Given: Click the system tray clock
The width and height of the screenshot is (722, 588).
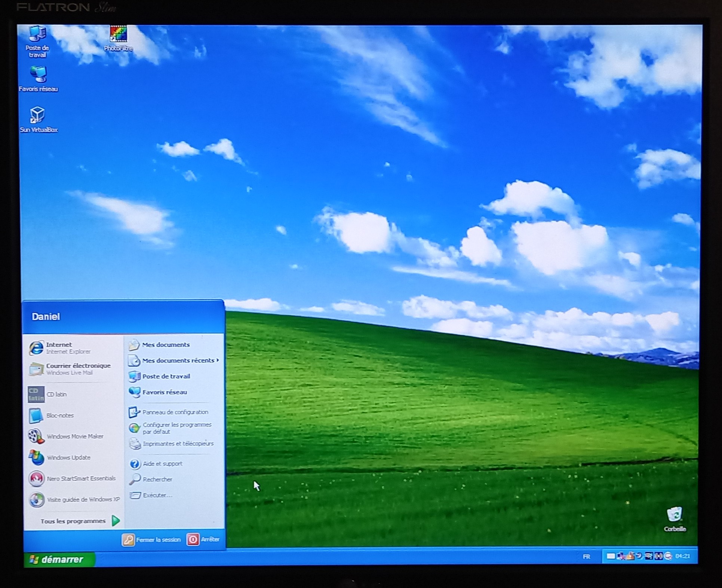Looking at the screenshot, I should click(682, 556).
